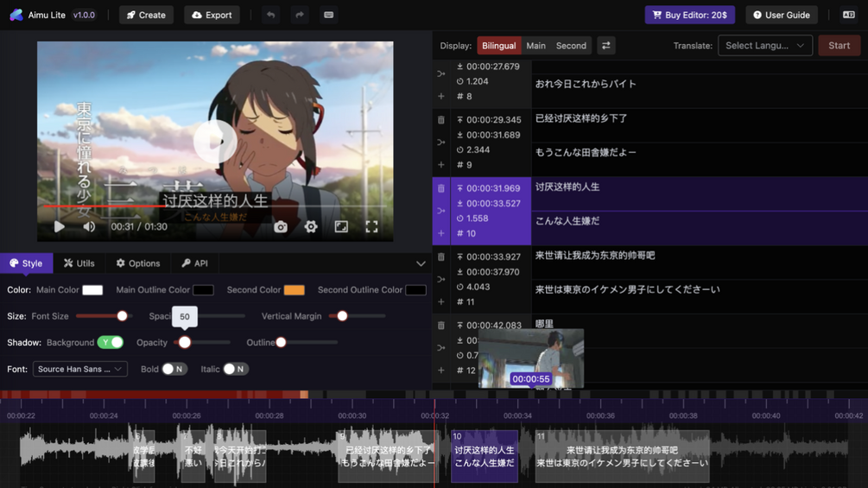The width and height of the screenshot is (868, 488).
Task: Select Second display mode
Action: click(571, 46)
